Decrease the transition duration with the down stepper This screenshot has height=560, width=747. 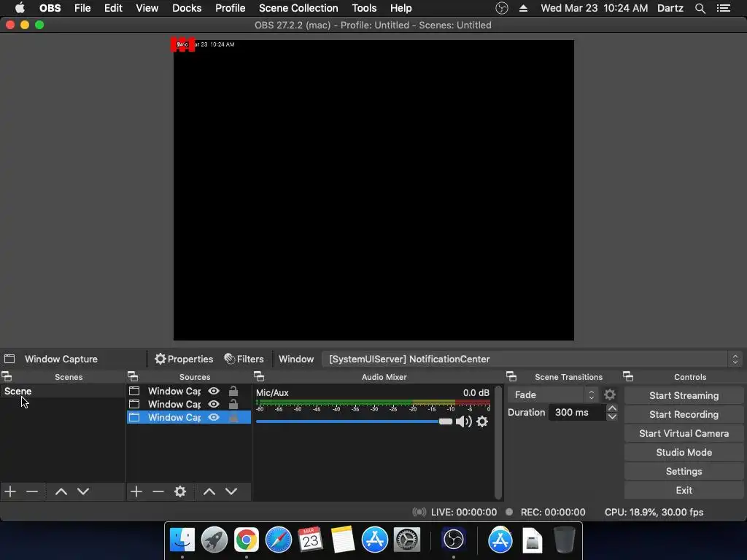612,416
